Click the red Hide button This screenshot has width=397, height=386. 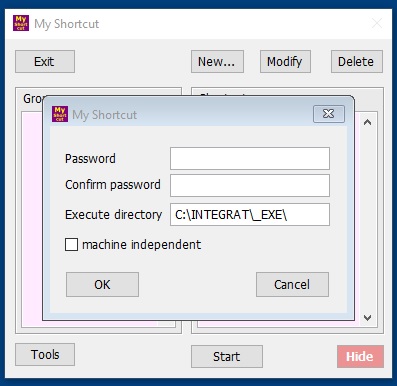pyautogui.click(x=360, y=356)
